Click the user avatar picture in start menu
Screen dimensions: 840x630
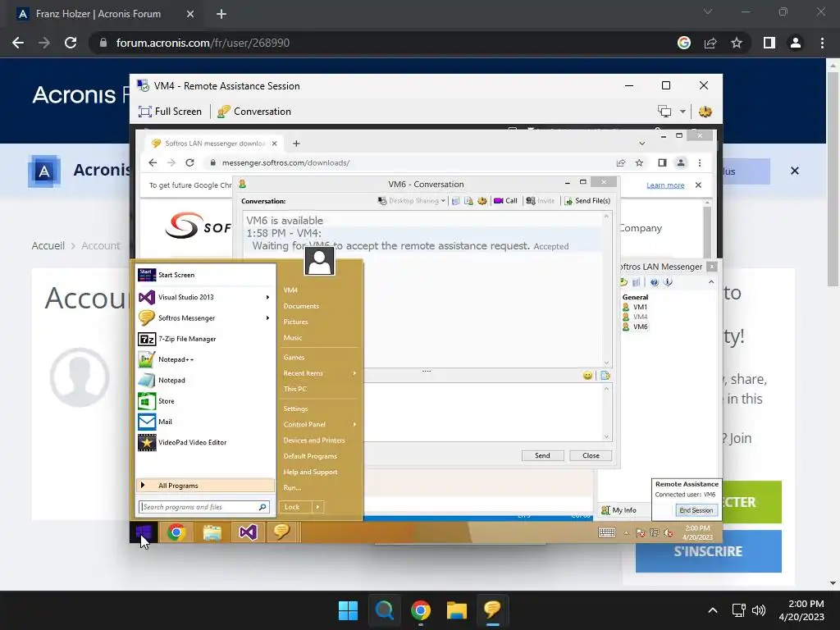tap(319, 261)
